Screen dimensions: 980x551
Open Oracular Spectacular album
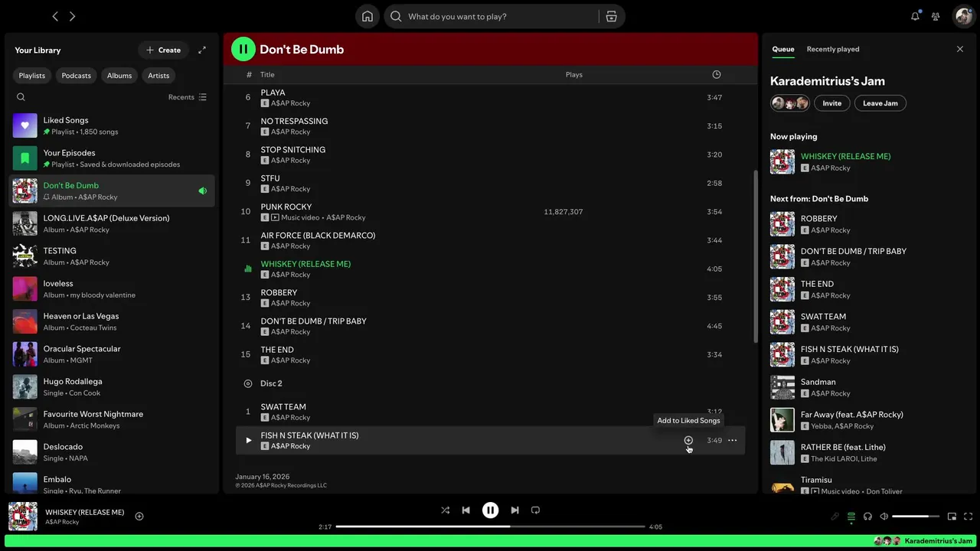coord(112,354)
